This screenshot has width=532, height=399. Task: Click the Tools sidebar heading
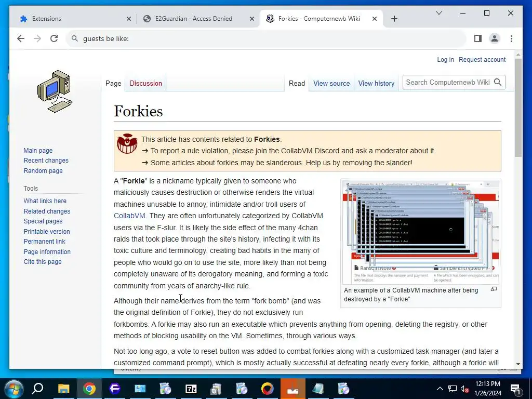tap(31, 188)
